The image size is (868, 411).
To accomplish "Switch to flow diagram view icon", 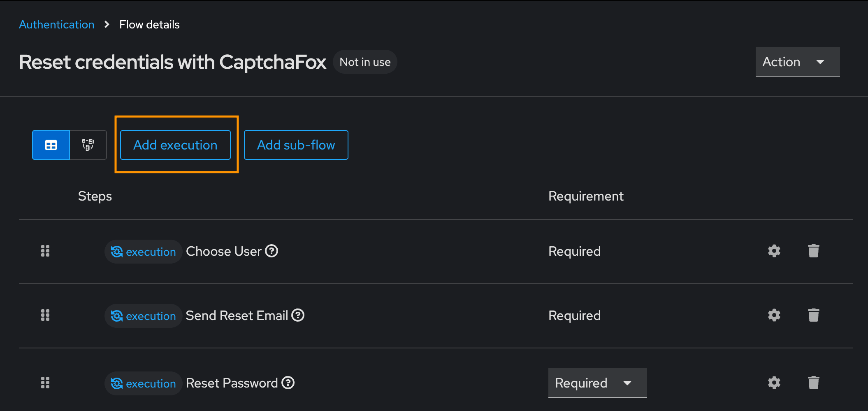I will pyautogui.click(x=88, y=145).
